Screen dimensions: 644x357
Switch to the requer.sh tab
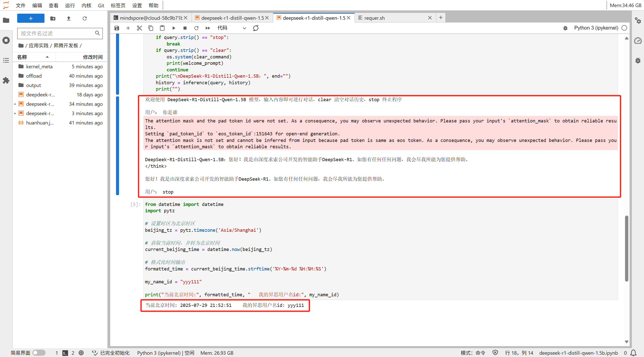click(x=374, y=18)
